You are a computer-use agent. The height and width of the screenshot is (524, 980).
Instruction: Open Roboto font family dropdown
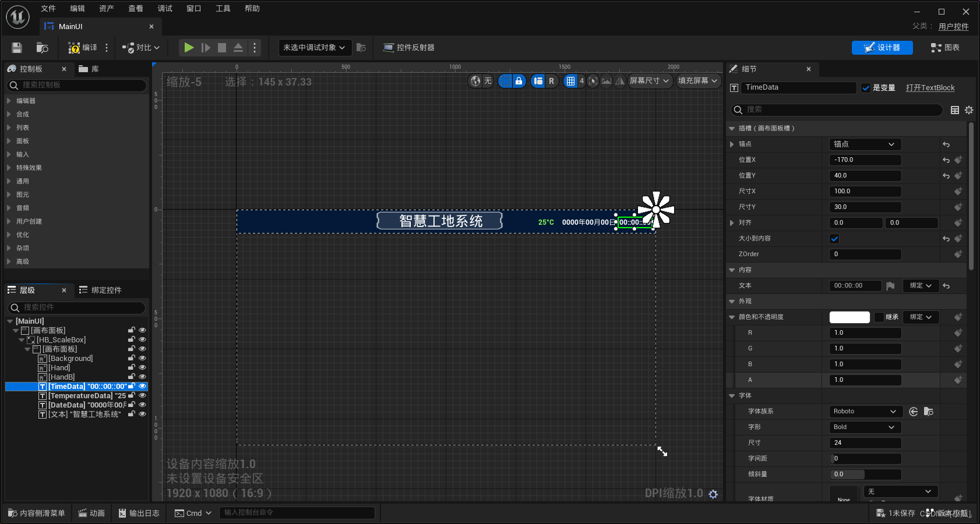(865, 412)
